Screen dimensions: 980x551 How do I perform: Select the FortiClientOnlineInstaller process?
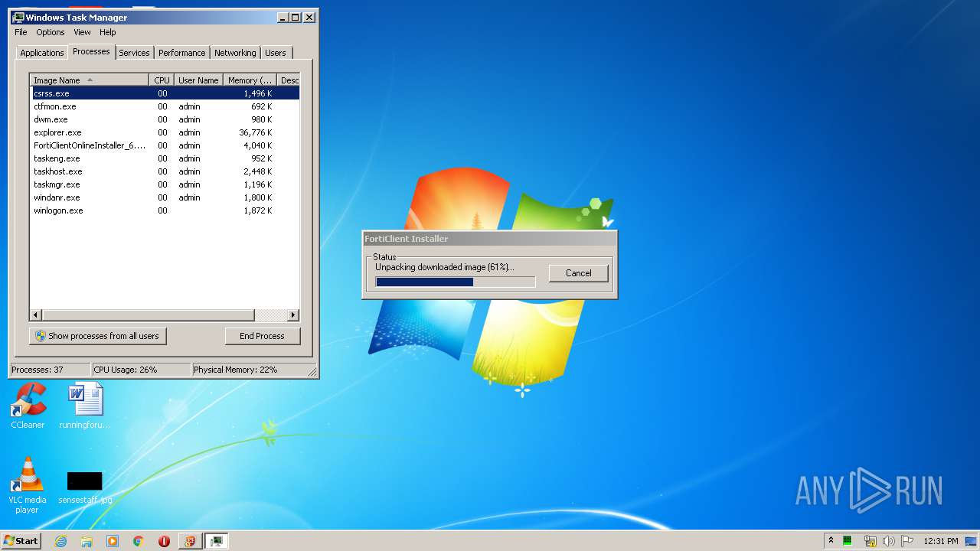[165, 145]
